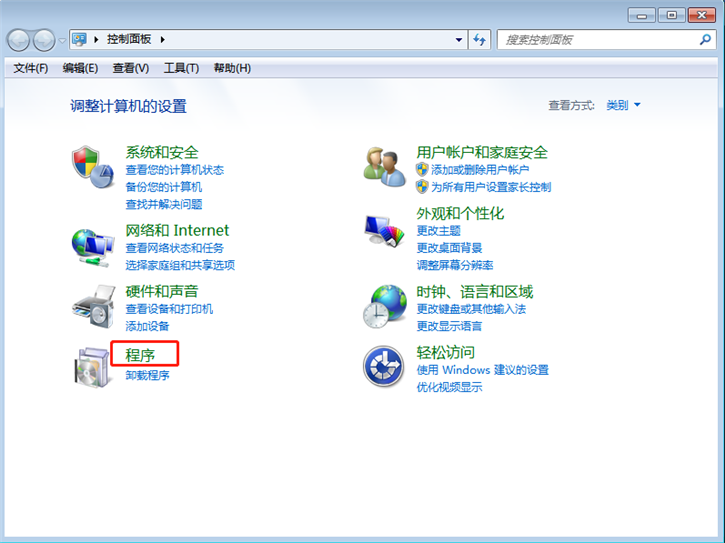Click the 更改键盘或其他输入法 link
The height and width of the screenshot is (543, 725).
coord(471,309)
